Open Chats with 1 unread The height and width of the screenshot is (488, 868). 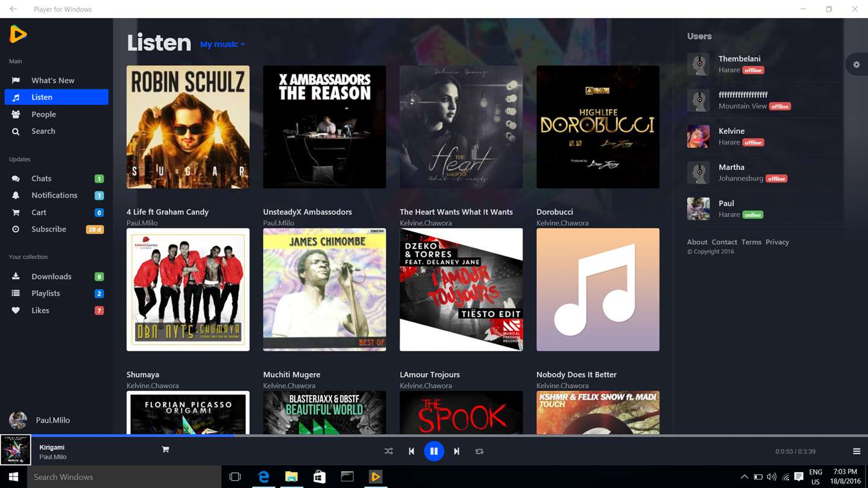[x=56, y=178]
